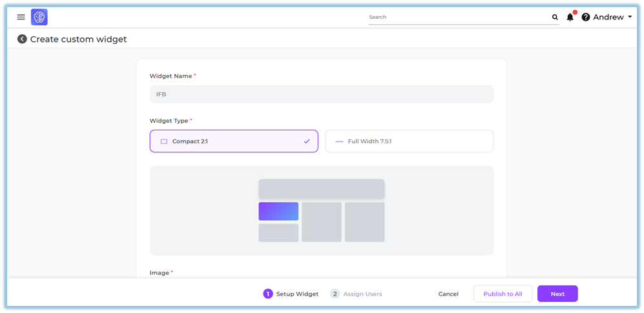644x313 pixels.
Task: Open notifications bell icon
Action: tap(570, 17)
